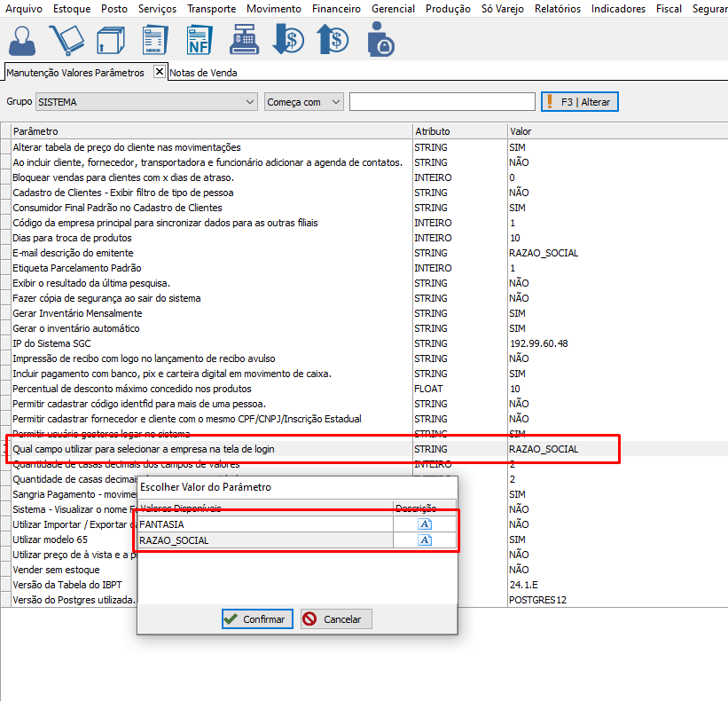Switch to the Notas de Venda tab
The height and width of the screenshot is (701, 728).
click(203, 73)
